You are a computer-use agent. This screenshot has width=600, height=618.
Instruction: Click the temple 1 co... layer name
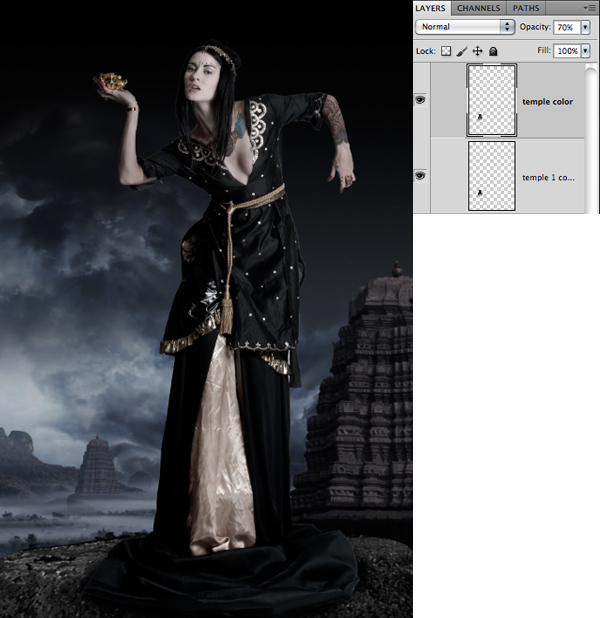click(548, 177)
